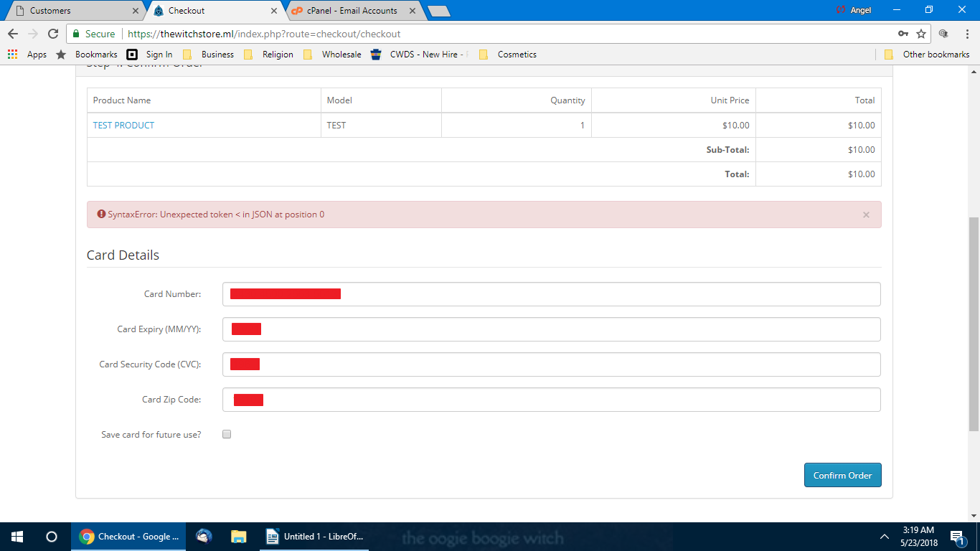Close the Customers tab
This screenshot has height=551, width=980.
point(136,11)
